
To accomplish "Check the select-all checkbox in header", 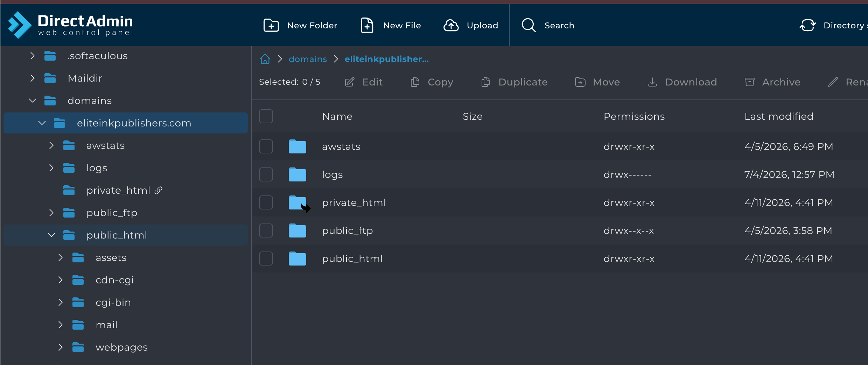I will tap(266, 116).
